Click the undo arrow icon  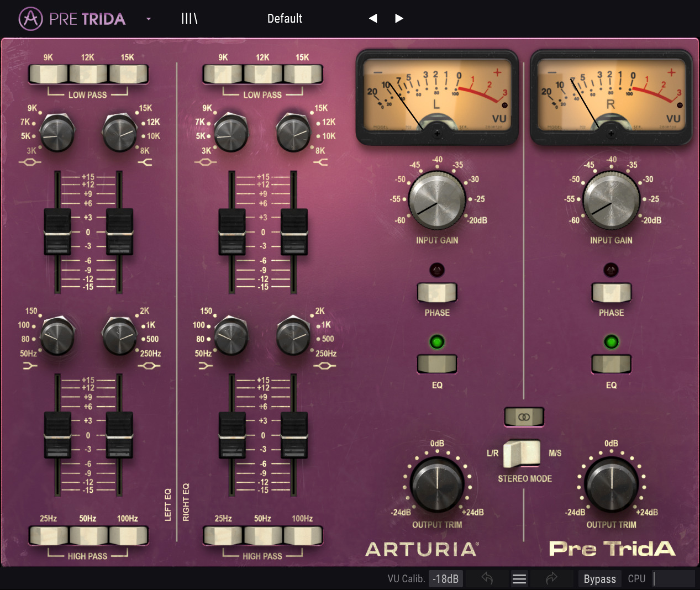coord(487,578)
